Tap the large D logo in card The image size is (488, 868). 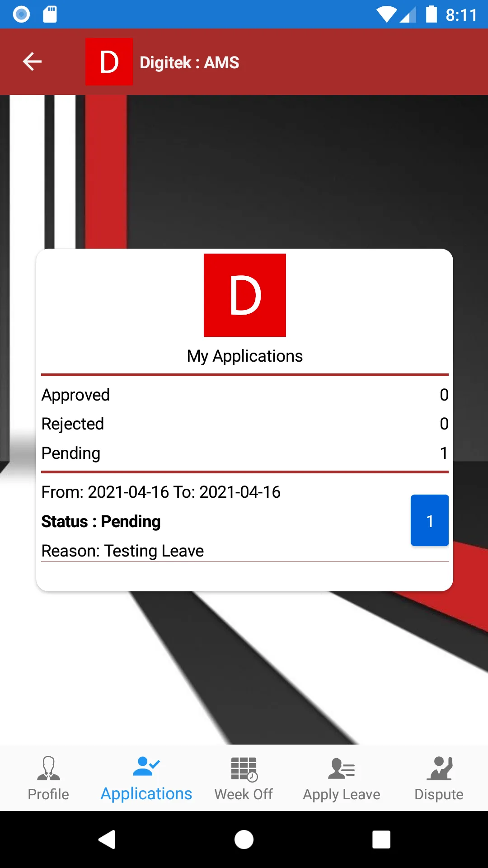245,295
